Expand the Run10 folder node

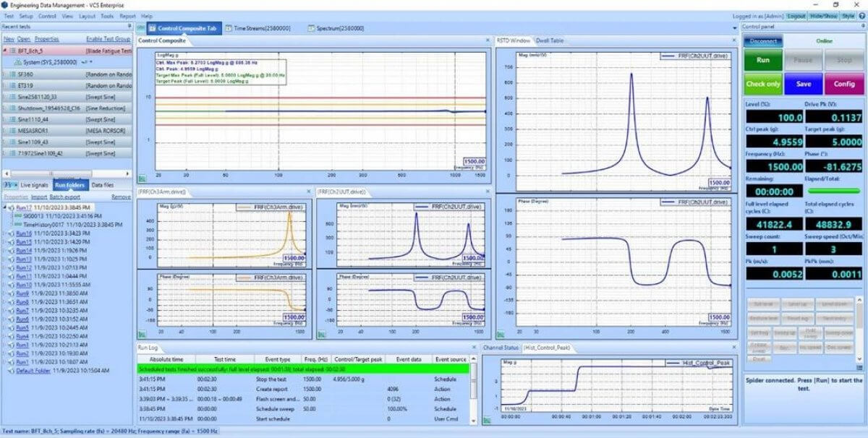(5, 285)
